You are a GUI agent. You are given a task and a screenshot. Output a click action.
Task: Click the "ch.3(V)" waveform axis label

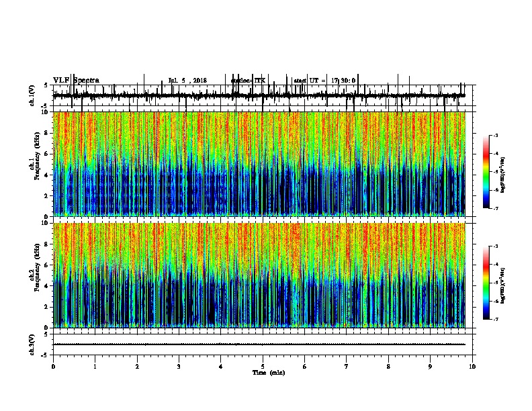point(32,345)
